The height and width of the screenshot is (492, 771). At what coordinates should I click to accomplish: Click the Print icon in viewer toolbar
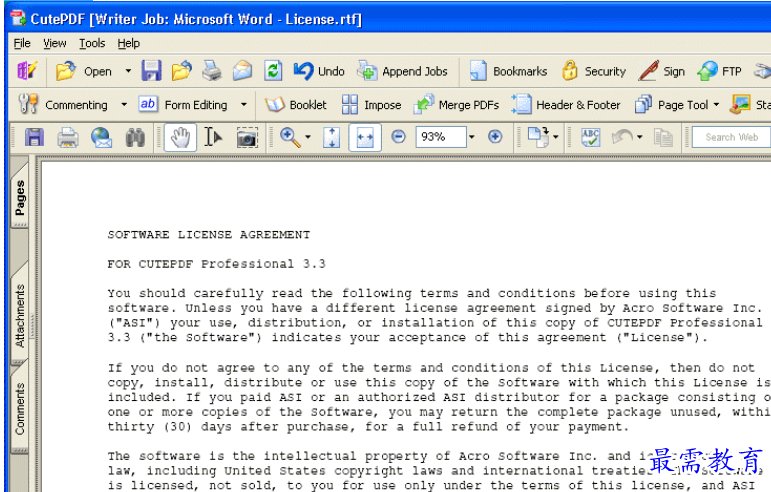(68, 137)
